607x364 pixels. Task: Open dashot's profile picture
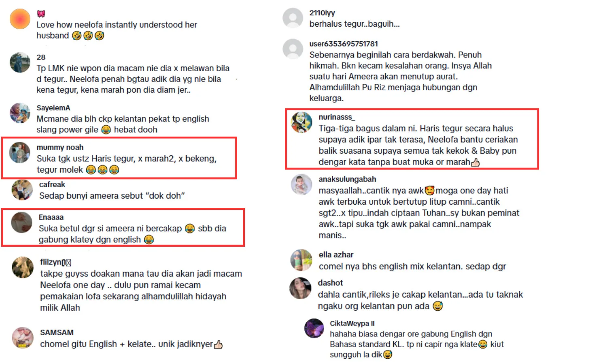click(x=300, y=288)
